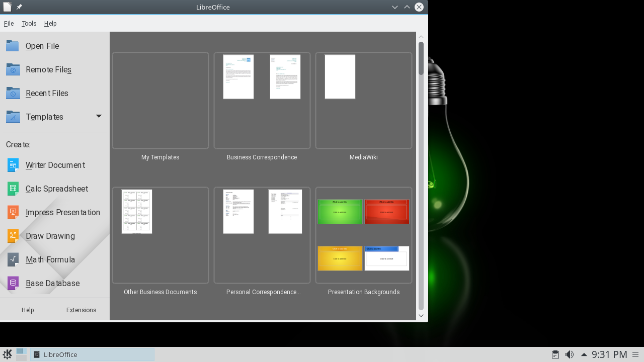
Task: Open the KDE application launcher
Action: pyautogui.click(x=7, y=354)
